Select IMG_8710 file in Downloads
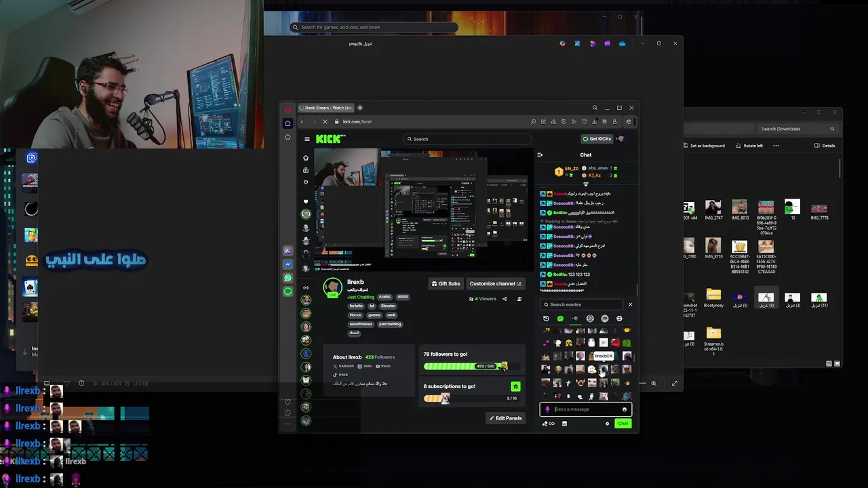Screen dimensions: 868x488 [x=713, y=249]
